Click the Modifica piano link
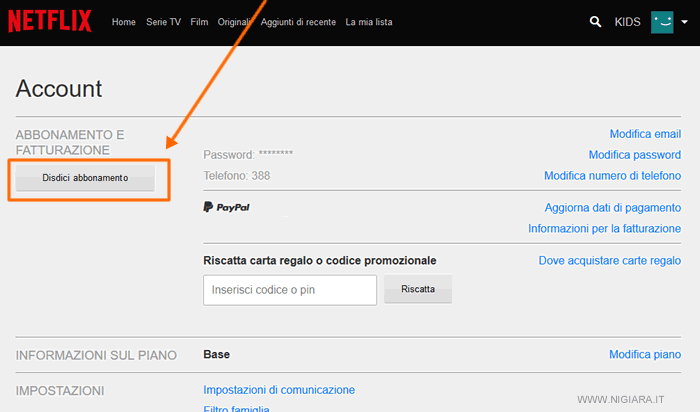This screenshot has height=412, width=700. click(645, 355)
